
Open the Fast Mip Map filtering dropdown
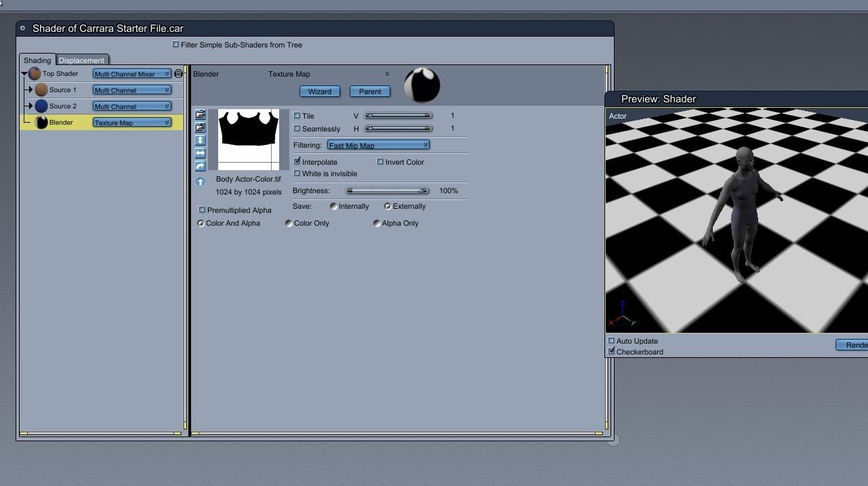tap(378, 145)
